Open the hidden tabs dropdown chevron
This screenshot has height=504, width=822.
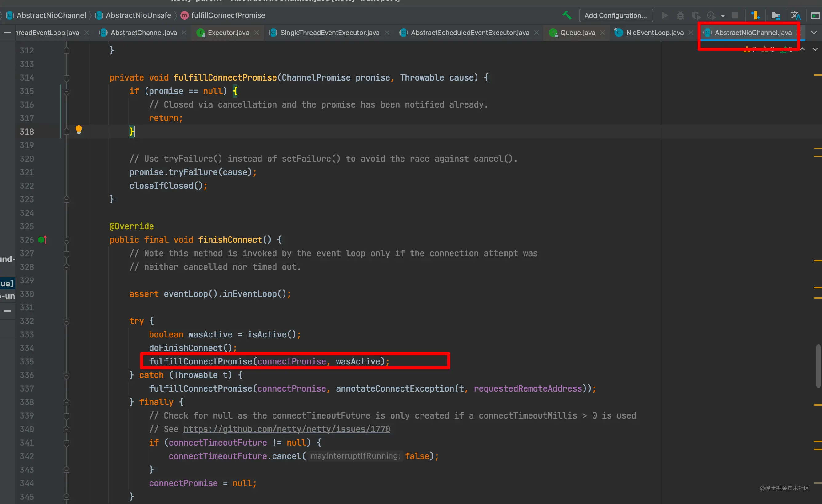coord(814,33)
